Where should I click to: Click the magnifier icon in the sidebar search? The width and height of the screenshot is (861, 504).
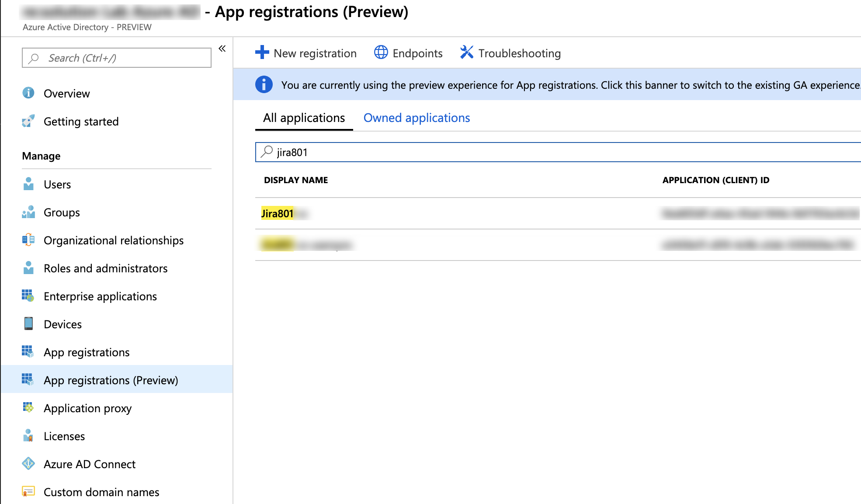coord(34,58)
